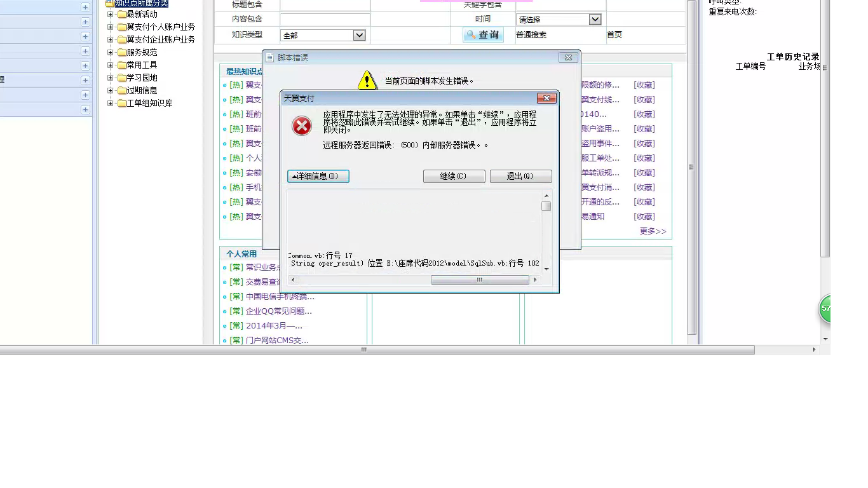Click 收藏 next to 账户盗用…

click(644, 129)
